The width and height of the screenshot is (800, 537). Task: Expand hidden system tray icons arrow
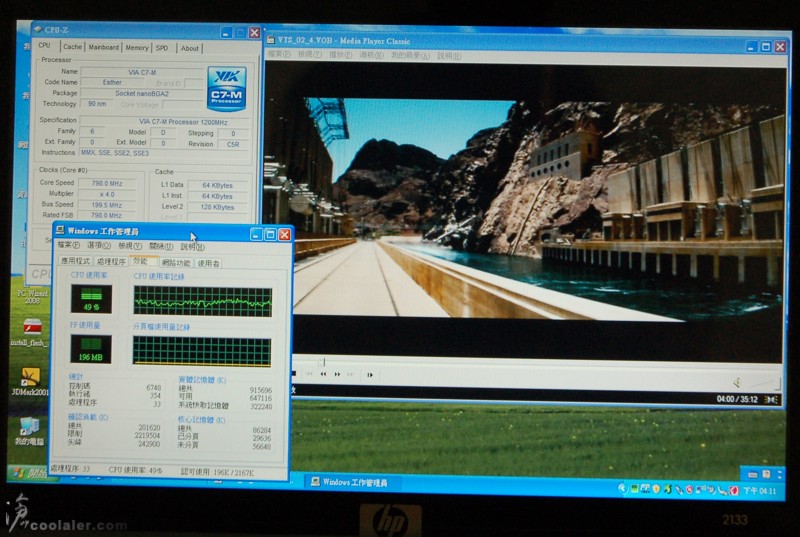click(x=622, y=489)
